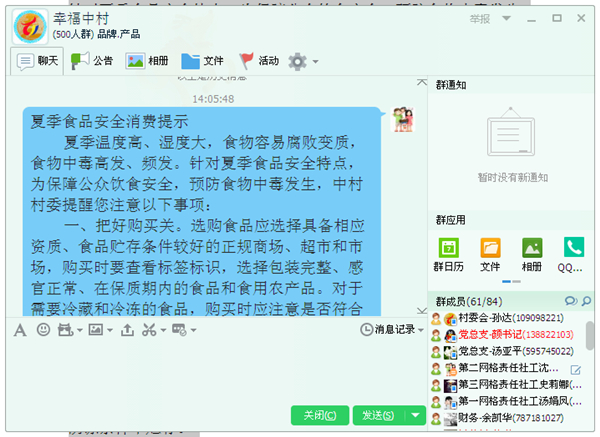This screenshot has width=600, height=437.
Task: Click the screenshot scissors icon
Action: pos(149,330)
